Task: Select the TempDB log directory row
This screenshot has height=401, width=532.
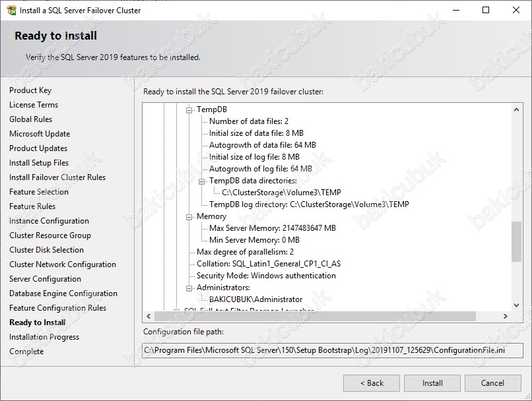Action: coord(309,204)
